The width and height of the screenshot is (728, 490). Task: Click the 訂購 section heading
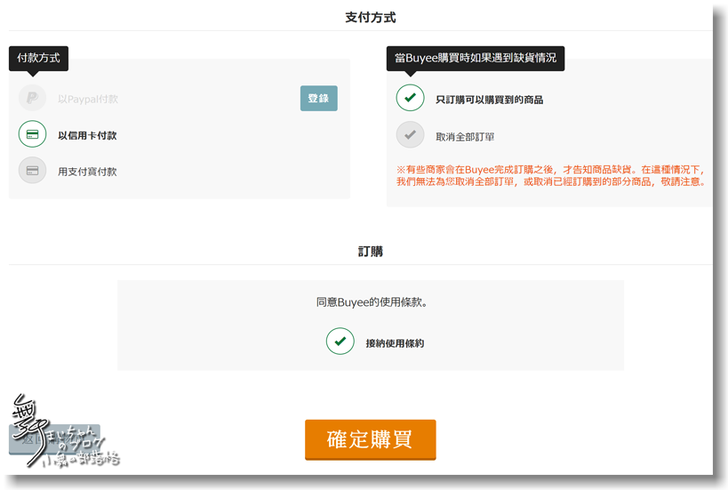pos(370,251)
